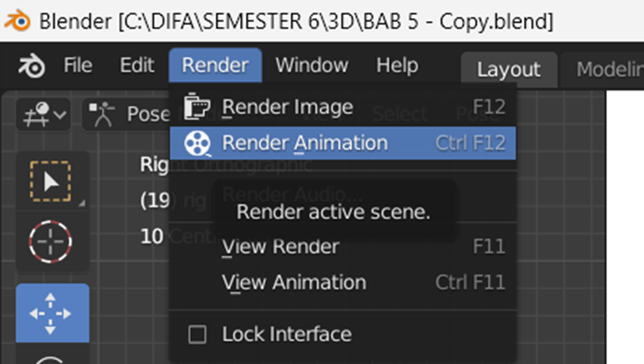Open the editor type dropdown chevron
The height and width of the screenshot is (364, 644).
click(x=60, y=114)
